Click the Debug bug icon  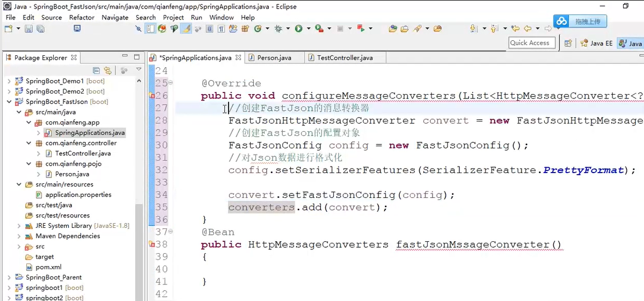(x=278, y=28)
